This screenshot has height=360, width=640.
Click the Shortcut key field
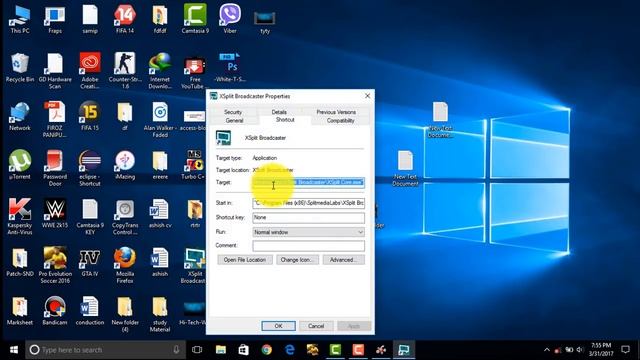coord(309,218)
